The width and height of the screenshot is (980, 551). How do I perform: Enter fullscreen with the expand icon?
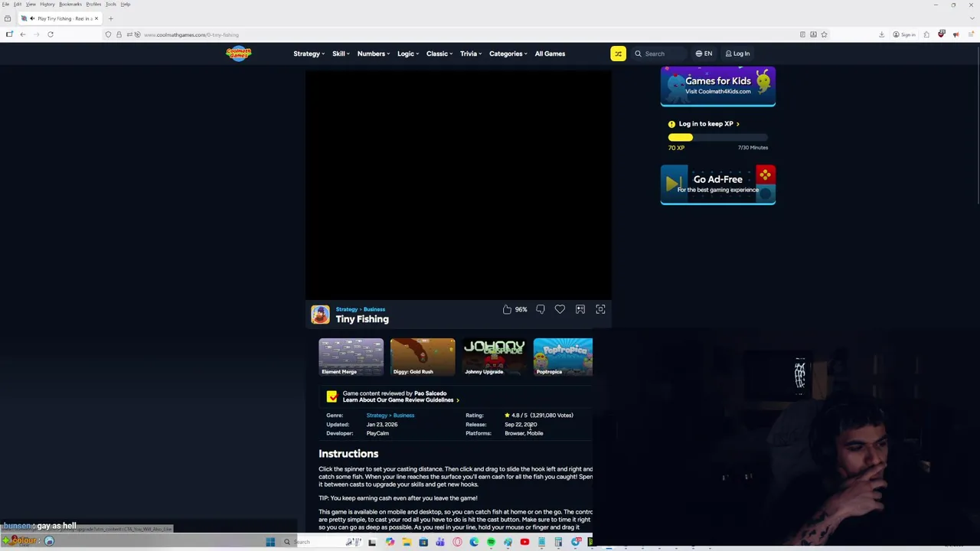[600, 309]
